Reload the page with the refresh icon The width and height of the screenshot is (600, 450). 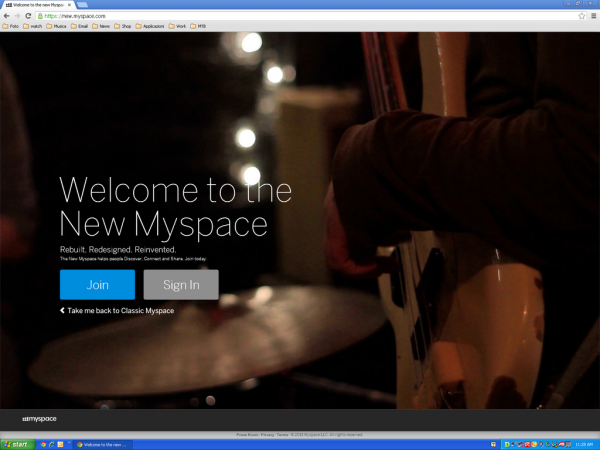tap(28, 16)
